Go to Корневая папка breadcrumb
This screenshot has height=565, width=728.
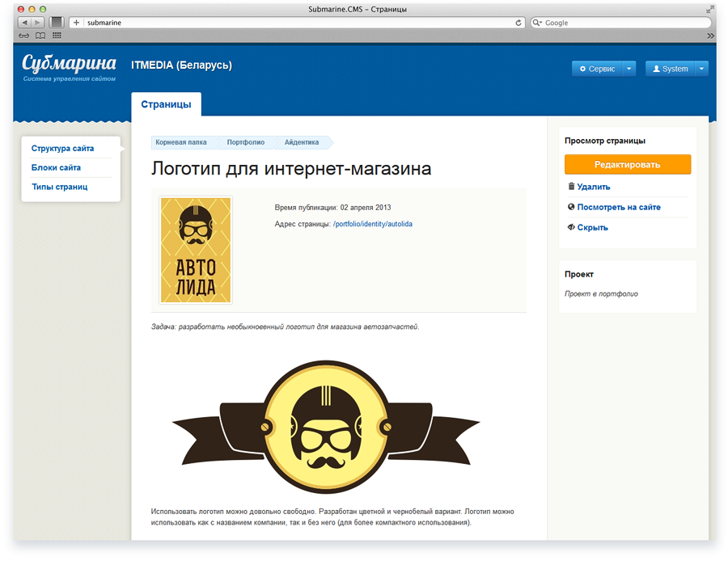181,142
